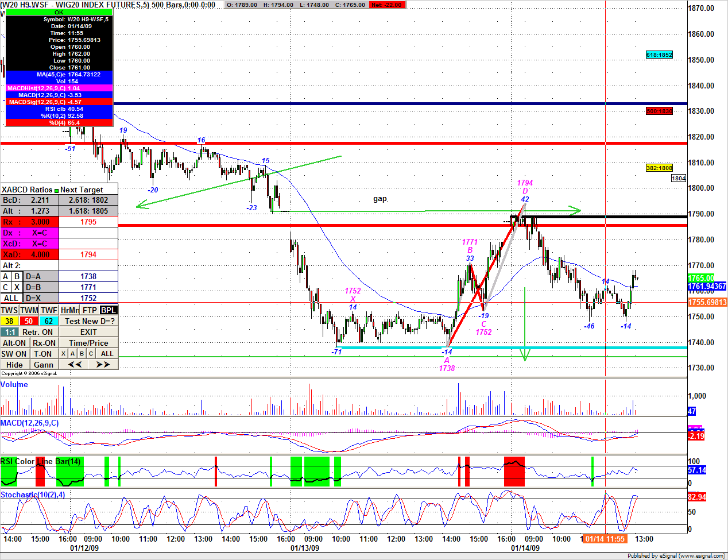Screen dimensions: 728x560
Task: Toggle the SW ON button
Action: point(14,354)
